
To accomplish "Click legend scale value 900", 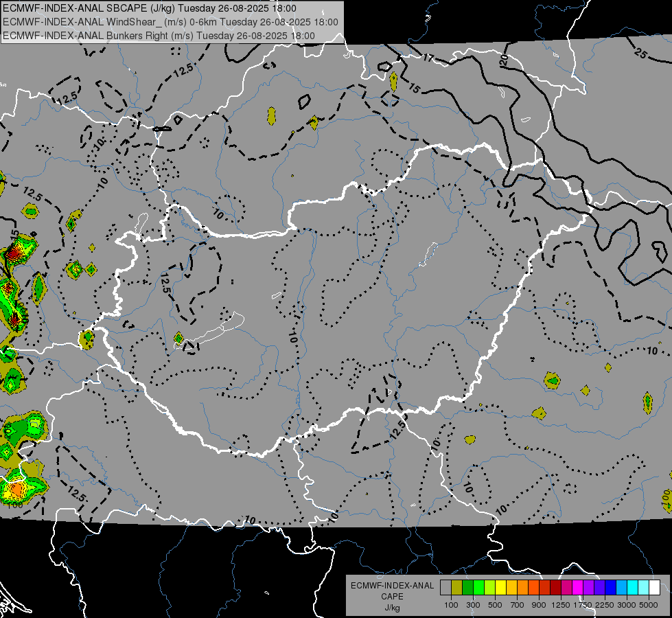I will [x=539, y=605].
